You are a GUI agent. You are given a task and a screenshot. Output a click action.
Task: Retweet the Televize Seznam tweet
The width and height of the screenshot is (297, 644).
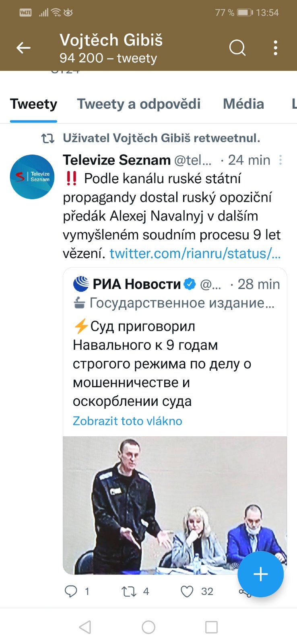tap(129, 591)
